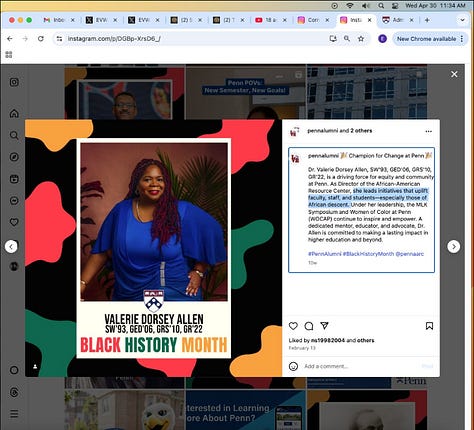Screen dimensions: 474x430
Task: Bookmark page with star icon
Action: pyautogui.click(x=361, y=39)
